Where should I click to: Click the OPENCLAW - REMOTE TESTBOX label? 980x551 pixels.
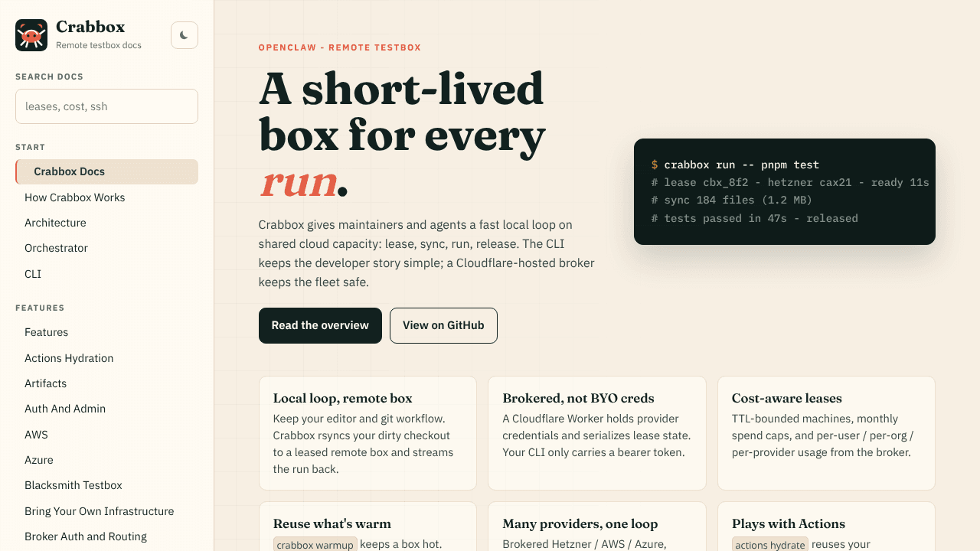point(340,47)
